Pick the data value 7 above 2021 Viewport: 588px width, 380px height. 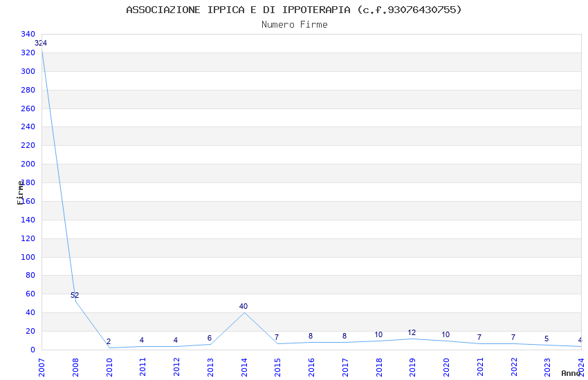[x=479, y=337]
